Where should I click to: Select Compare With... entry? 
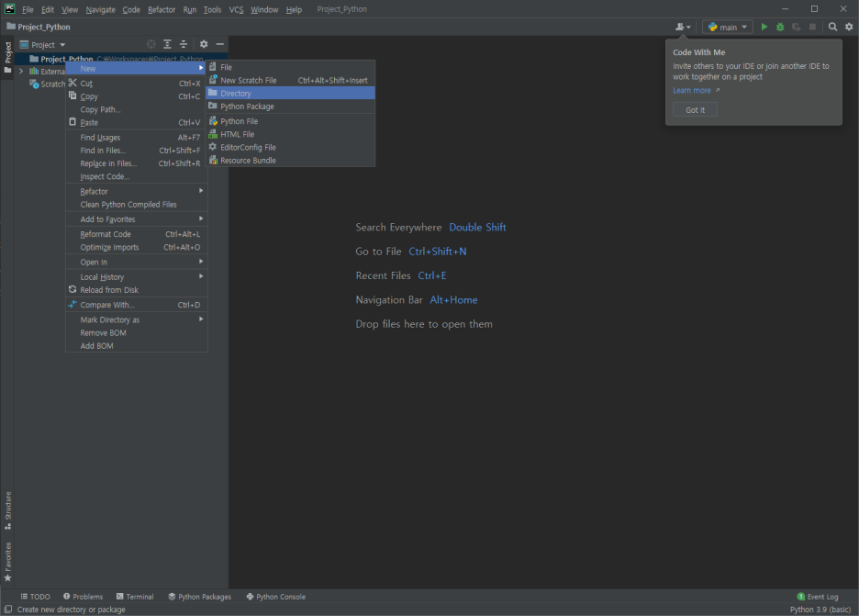137,305
